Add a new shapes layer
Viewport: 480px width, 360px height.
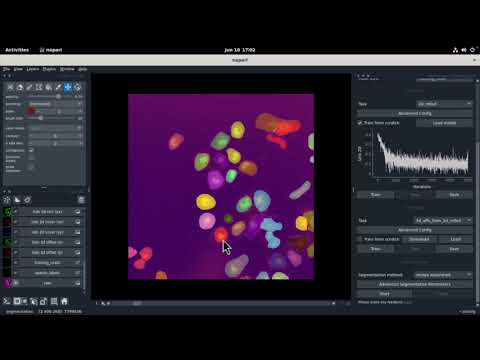(17, 200)
